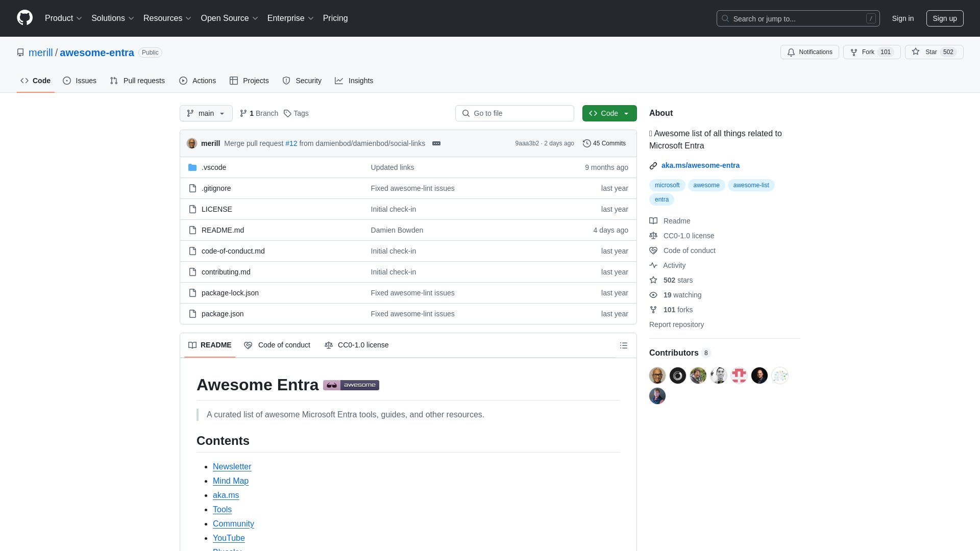Open Contributors 8 heading link
The image size is (980, 551).
[x=680, y=353]
